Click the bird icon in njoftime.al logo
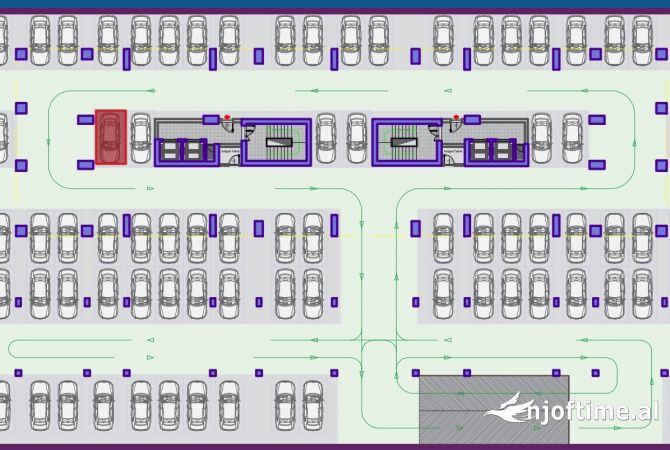 click(x=508, y=410)
